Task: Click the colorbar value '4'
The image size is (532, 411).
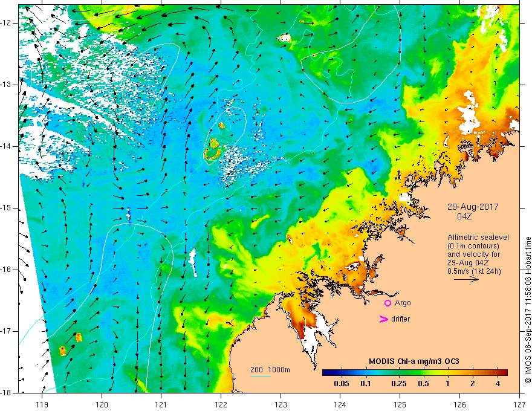Action: click(x=498, y=384)
